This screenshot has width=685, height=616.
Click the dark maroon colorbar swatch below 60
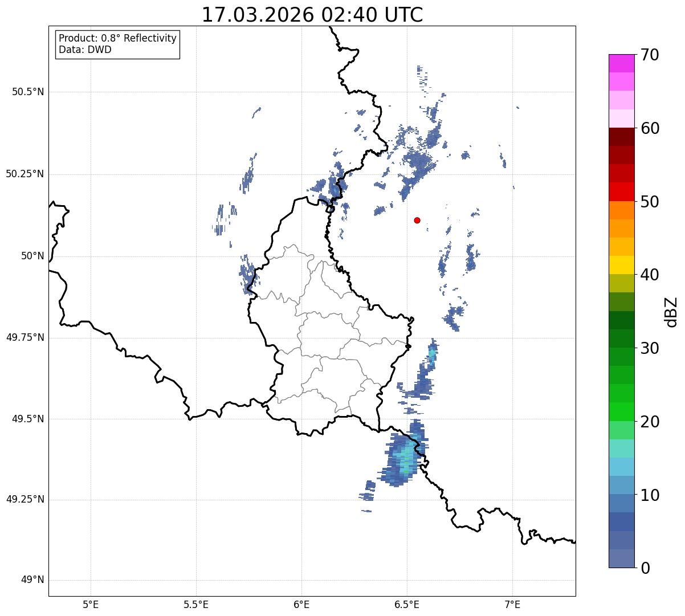pos(622,137)
